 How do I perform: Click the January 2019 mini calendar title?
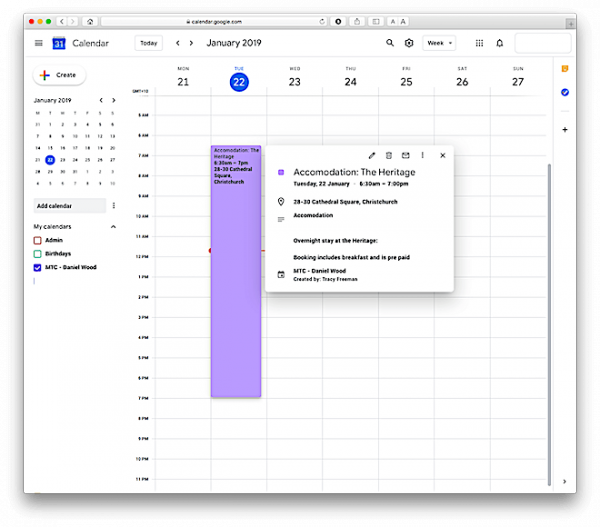pos(52,100)
